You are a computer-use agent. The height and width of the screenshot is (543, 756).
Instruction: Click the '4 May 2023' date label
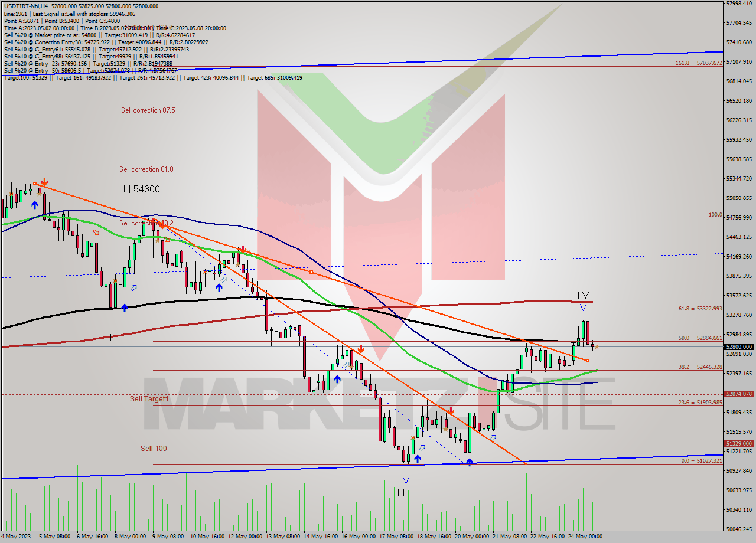coord(15,537)
